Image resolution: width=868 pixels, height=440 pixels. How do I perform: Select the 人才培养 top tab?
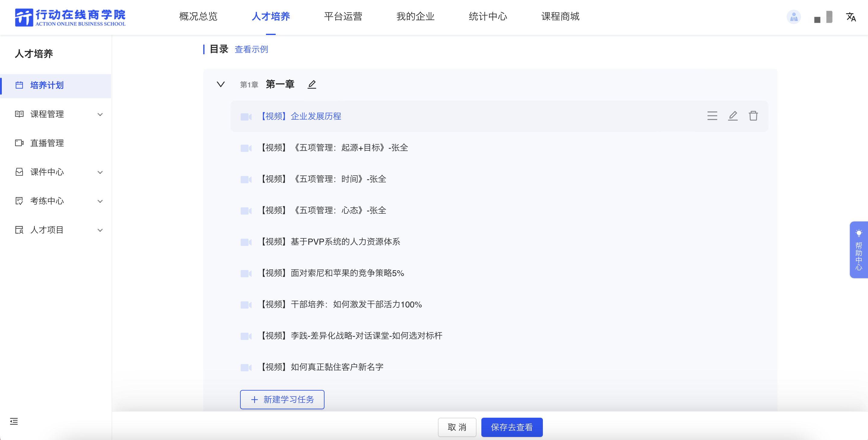click(x=271, y=16)
